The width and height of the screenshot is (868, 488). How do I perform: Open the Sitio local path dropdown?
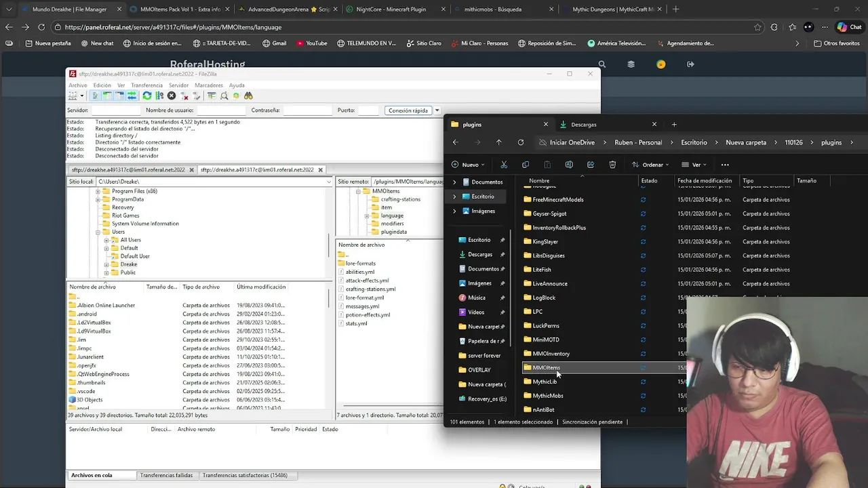click(x=330, y=182)
